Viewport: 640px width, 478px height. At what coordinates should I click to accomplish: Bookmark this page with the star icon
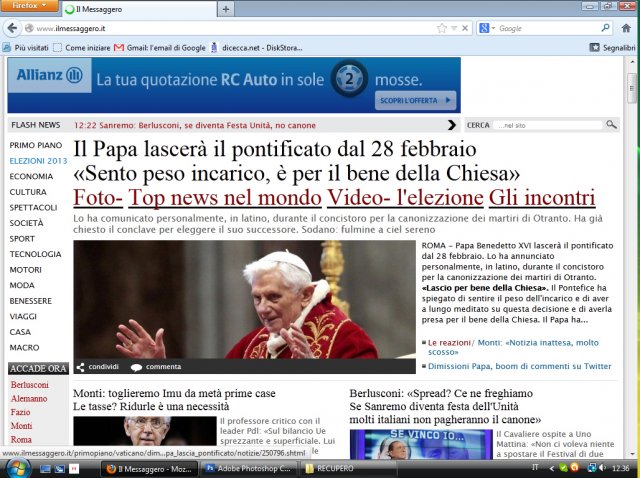442,28
